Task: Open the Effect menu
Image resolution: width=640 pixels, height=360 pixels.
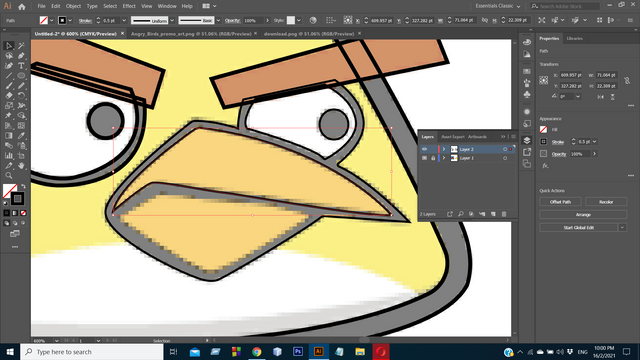Action: pyautogui.click(x=129, y=6)
